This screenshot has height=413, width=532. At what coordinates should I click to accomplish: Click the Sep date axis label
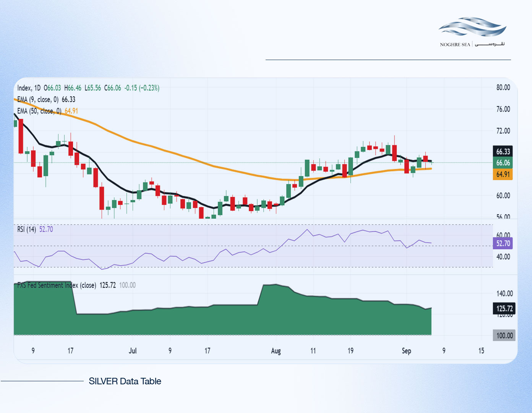pos(406,351)
